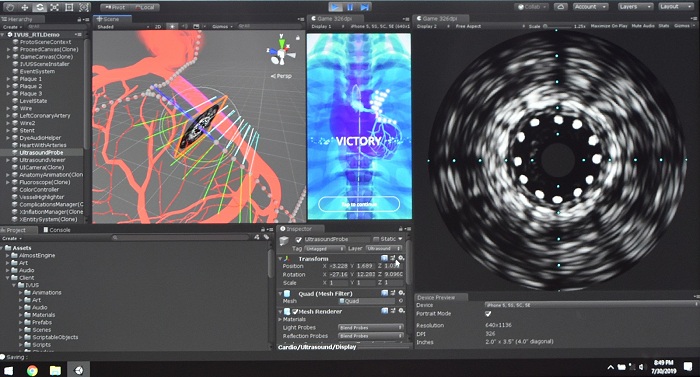Uncheck the Portrait Mode checkbox
This screenshot has width=700, height=377.
488,314
